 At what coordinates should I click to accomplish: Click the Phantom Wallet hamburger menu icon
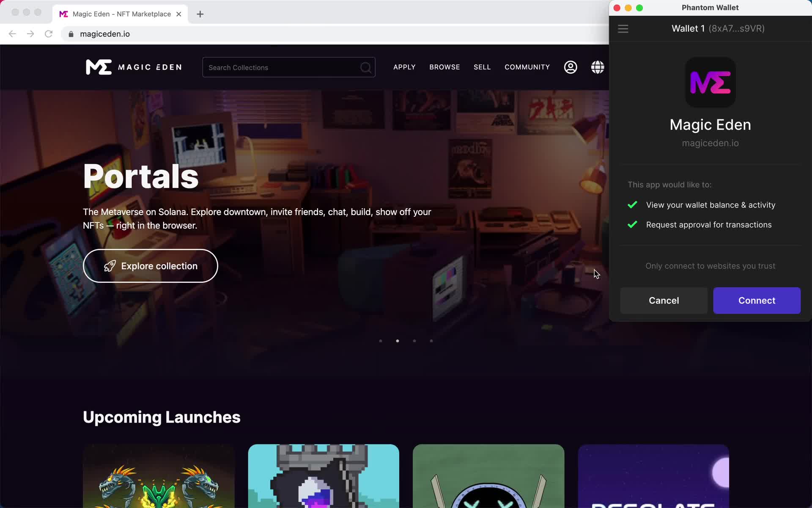[x=623, y=28]
